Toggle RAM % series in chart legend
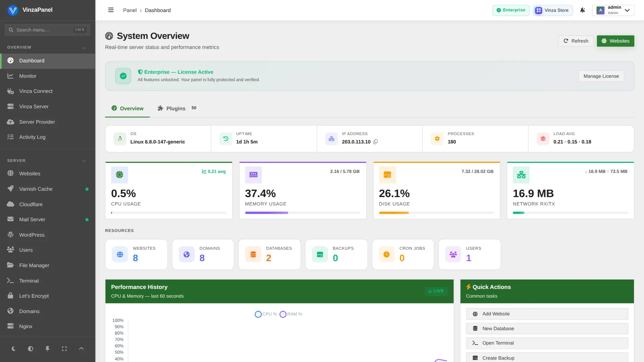This screenshot has height=362, width=644. [291, 314]
